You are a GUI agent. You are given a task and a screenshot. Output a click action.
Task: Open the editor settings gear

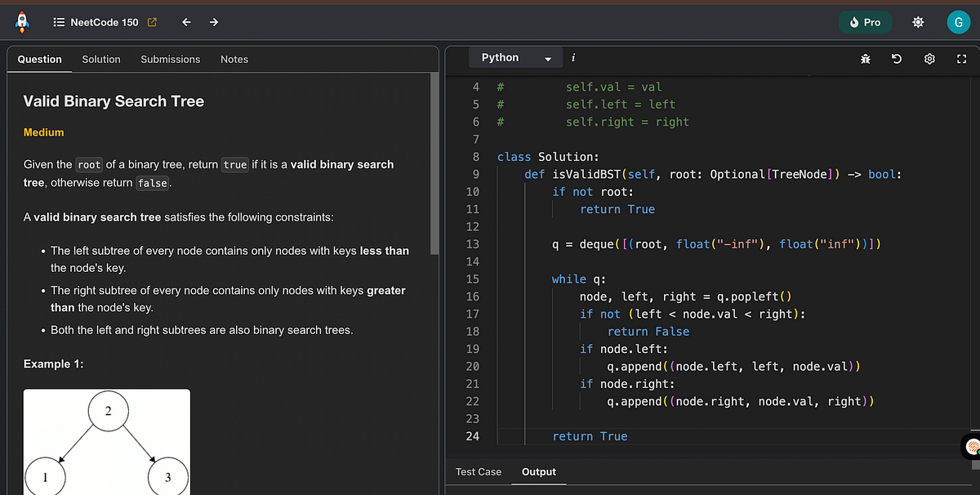(x=929, y=59)
